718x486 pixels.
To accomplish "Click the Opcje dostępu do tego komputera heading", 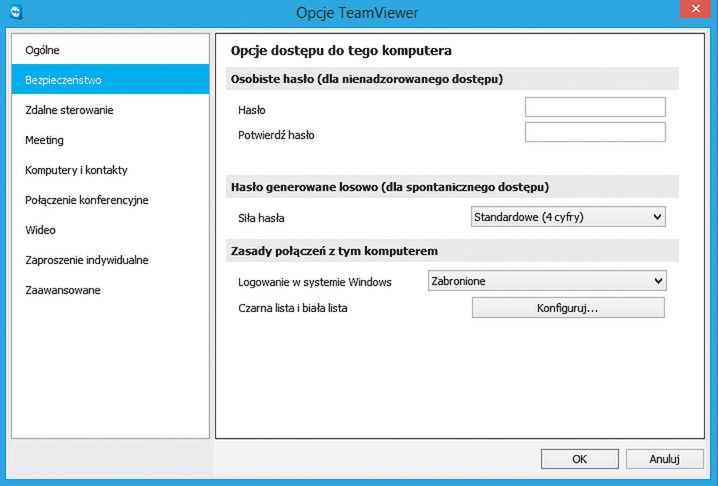I will (341, 51).
